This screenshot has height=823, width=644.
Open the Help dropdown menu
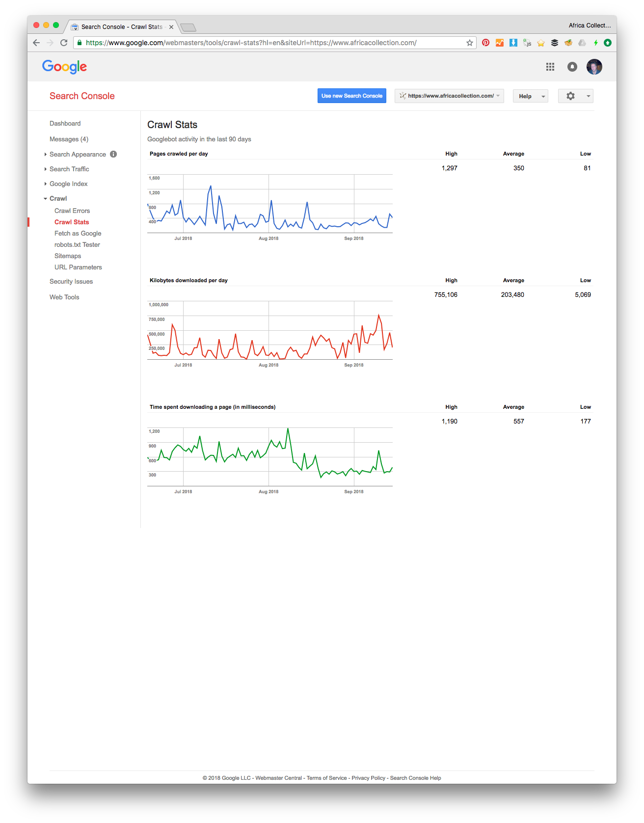(531, 96)
